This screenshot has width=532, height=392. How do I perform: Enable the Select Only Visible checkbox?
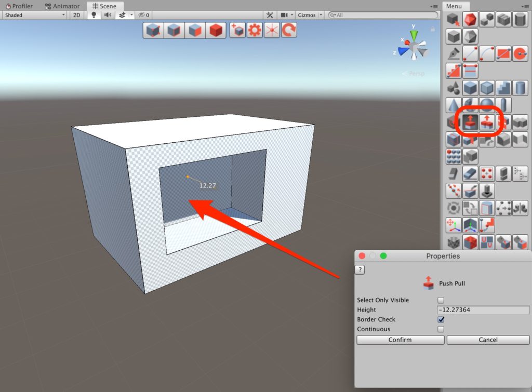tap(441, 300)
